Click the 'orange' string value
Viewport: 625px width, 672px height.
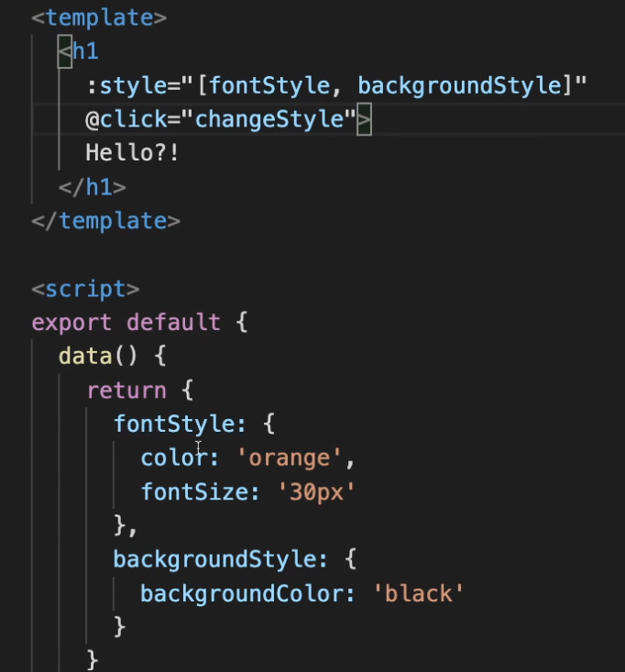pos(290,458)
